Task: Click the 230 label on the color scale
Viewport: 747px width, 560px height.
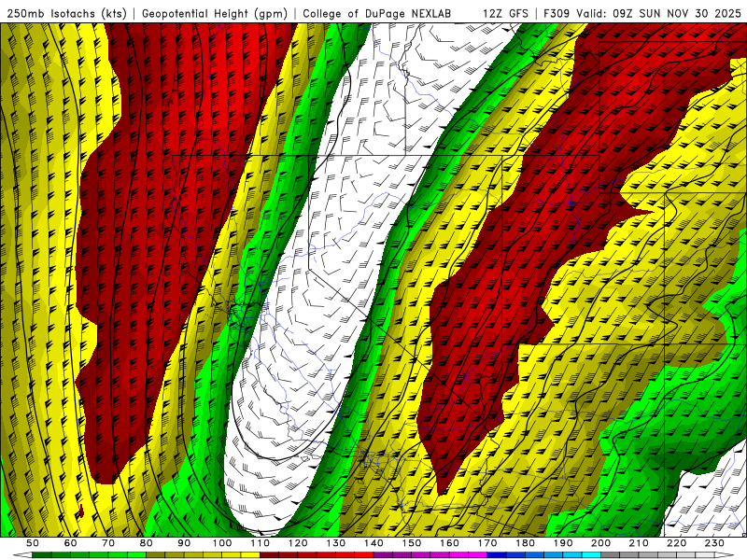Action: pos(714,543)
